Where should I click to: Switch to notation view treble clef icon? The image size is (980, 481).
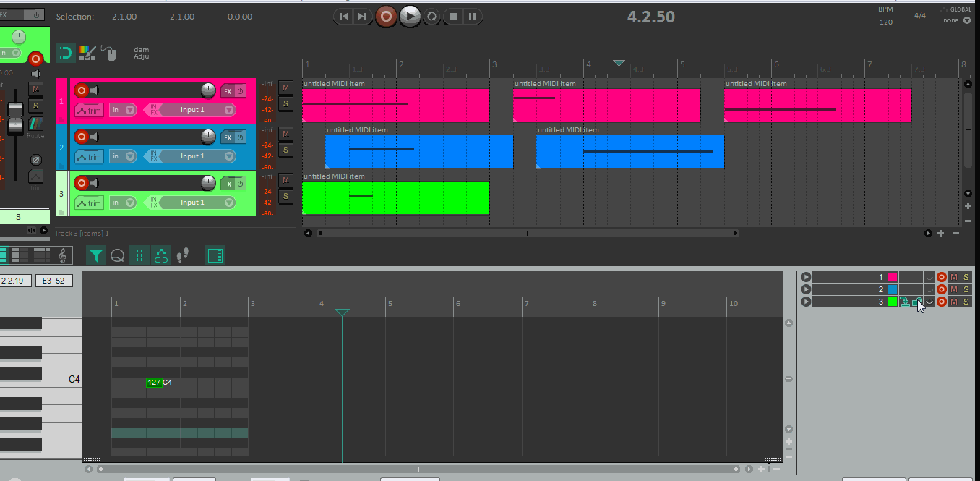63,255
